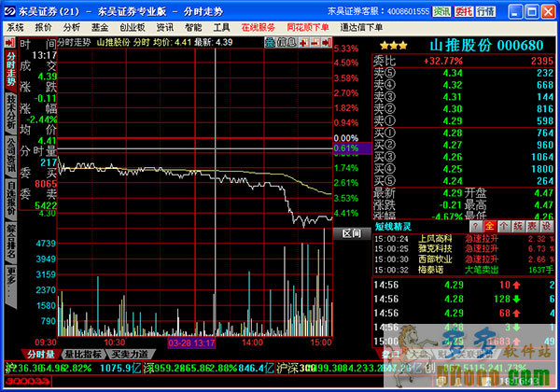Click the red arrow icon above the sidebar
Image resolution: width=560 pixels, height=392 pixels.
(x=9, y=43)
